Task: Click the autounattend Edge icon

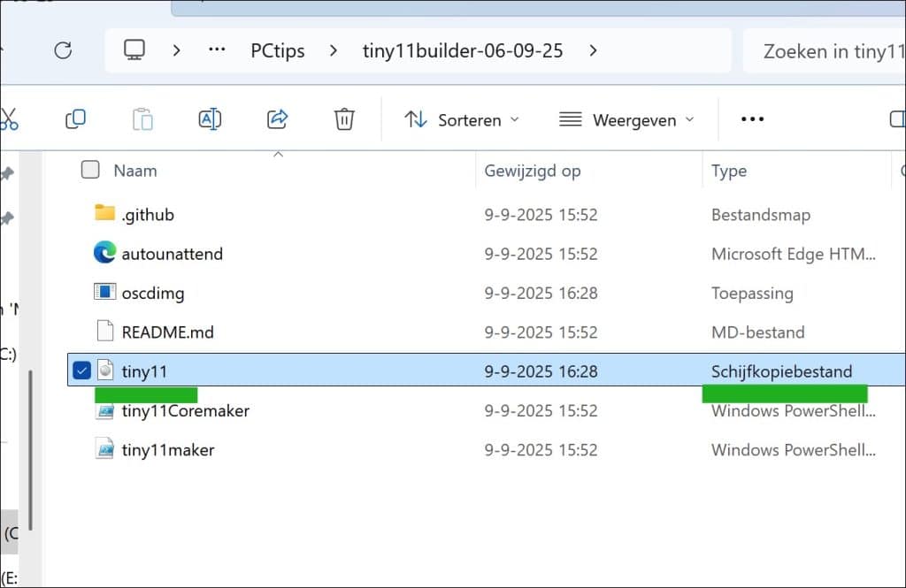Action: tap(104, 252)
